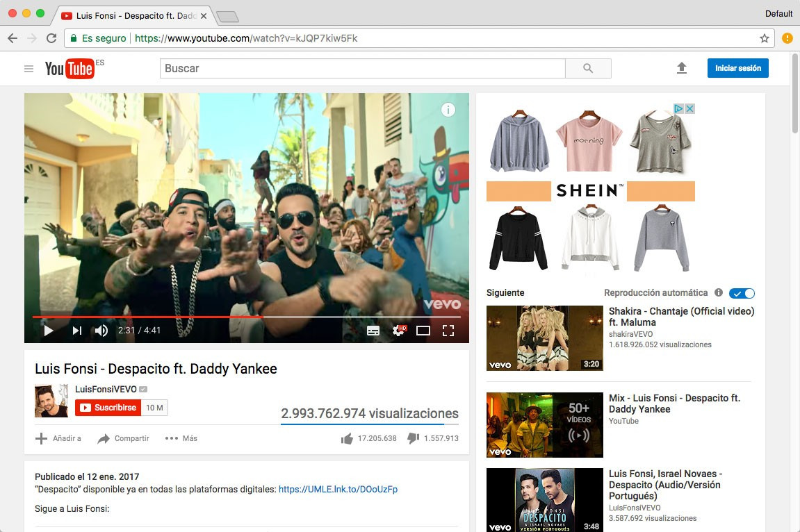The width and height of the screenshot is (800, 532).
Task: Open the Mix Luis Fonsi playlist thumbnail
Action: tap(544, 424)
